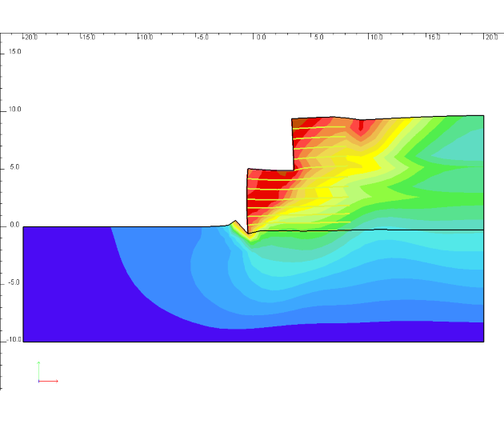Click the 10.0 label on vertical ruler
The height and width of the screenshot is (424, 504).
14,110
